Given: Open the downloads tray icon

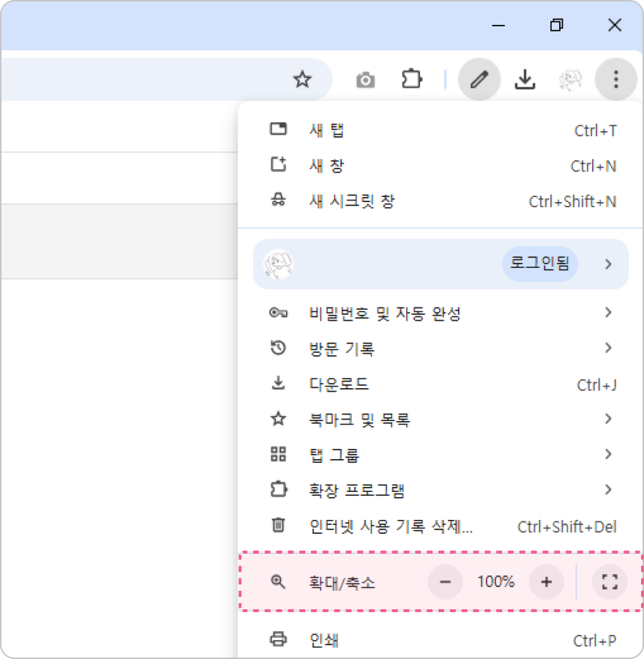Looking at the screenshot, I should [x=525, y=79].
